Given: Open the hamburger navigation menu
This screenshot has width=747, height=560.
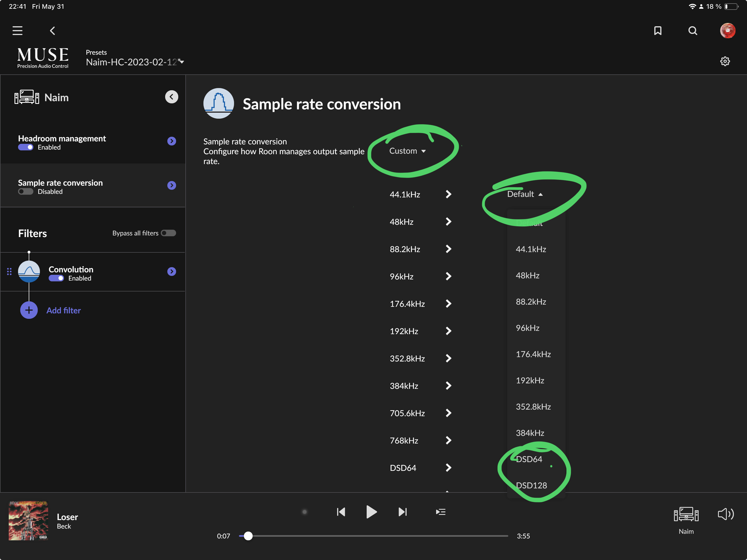Looking at the screenshot, I should point(17,31).
